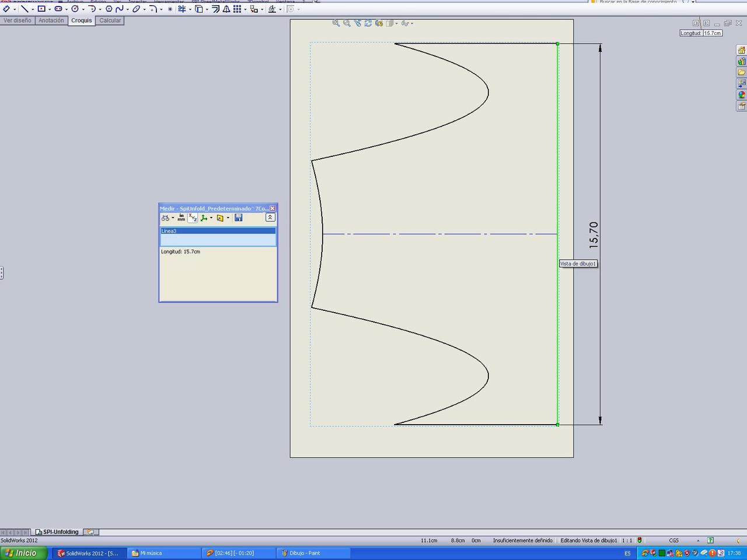
Task: Switch to the Anotación tab
Action: pyautogui.click(x=51, y=20)
